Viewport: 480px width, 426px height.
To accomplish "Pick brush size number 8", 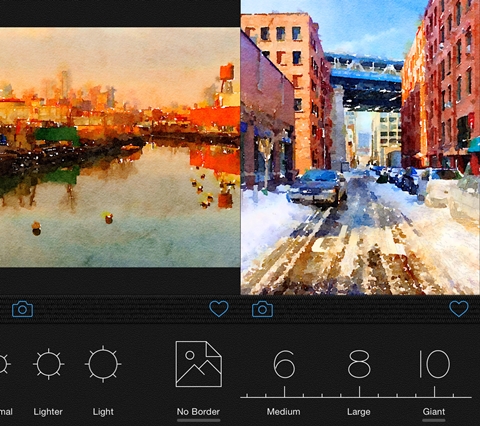I will 359,364.
